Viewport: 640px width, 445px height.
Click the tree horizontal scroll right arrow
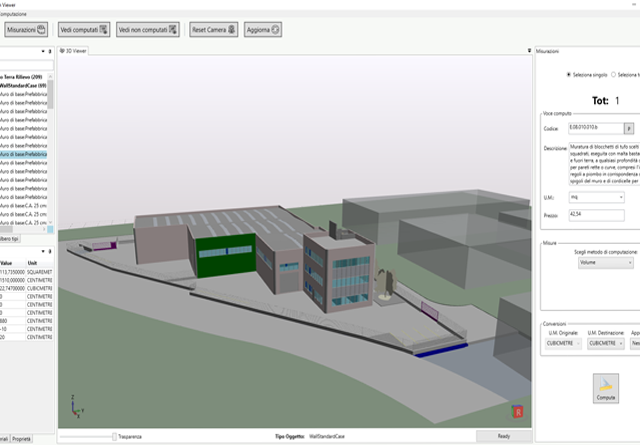tap(44, 229)
